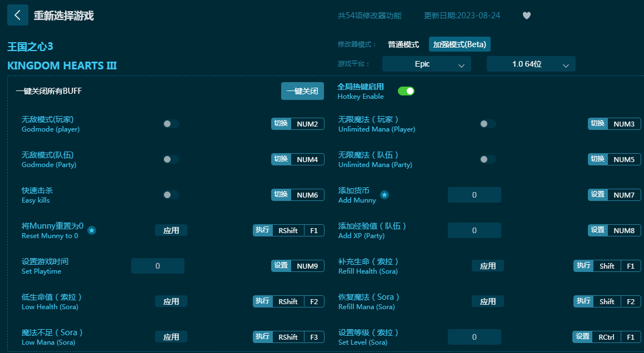Click the NUM9 hotkey for Set Playtime
The height and width of the screenshot is (353, 644).
coord(297,266)
